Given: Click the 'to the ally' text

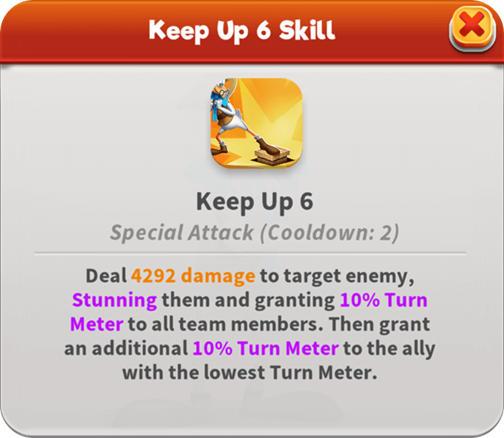Looking at the screenshot, I should [x=389, y=349].
